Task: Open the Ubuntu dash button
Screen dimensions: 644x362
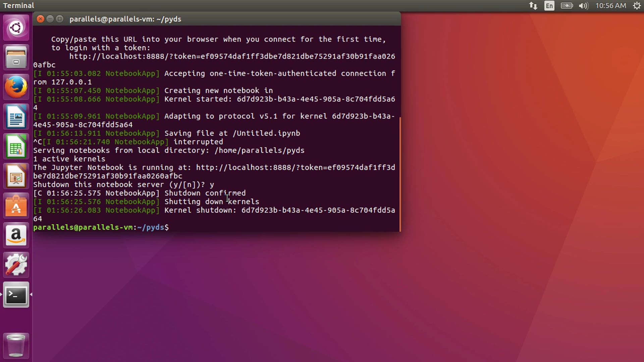Action: [x=16, y=27]
